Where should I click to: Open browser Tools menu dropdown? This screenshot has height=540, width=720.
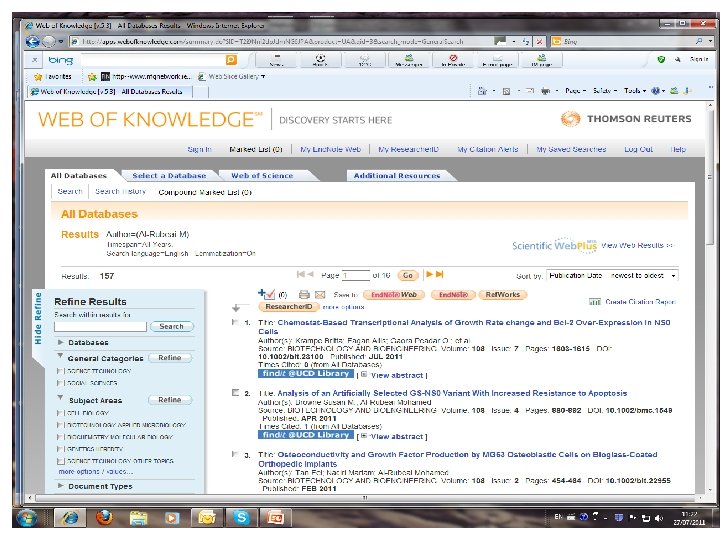pos(635,90)
